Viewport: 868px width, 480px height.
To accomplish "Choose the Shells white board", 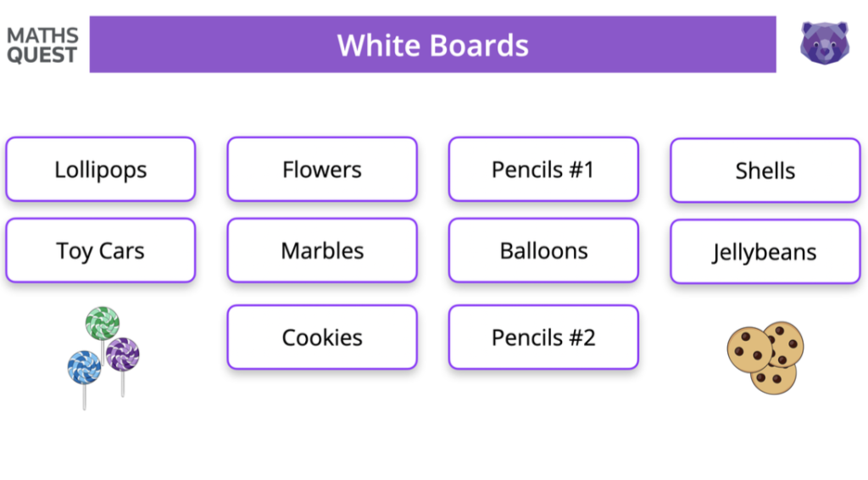I will tap(765, 170).
